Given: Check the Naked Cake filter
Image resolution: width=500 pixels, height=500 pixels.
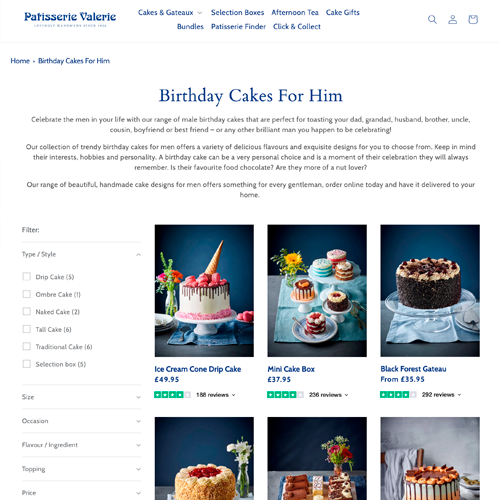Looking at the screenshot, I should click(x=27, y=311).
